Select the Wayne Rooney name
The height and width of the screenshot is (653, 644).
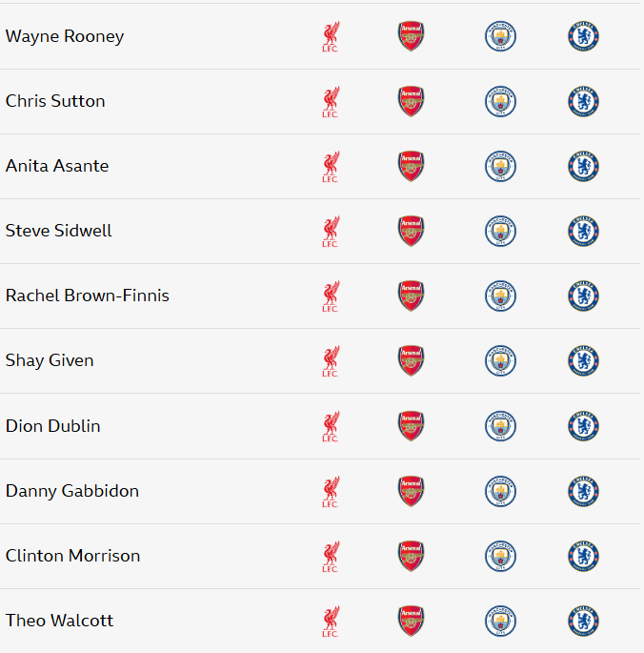tap(65, 37)
